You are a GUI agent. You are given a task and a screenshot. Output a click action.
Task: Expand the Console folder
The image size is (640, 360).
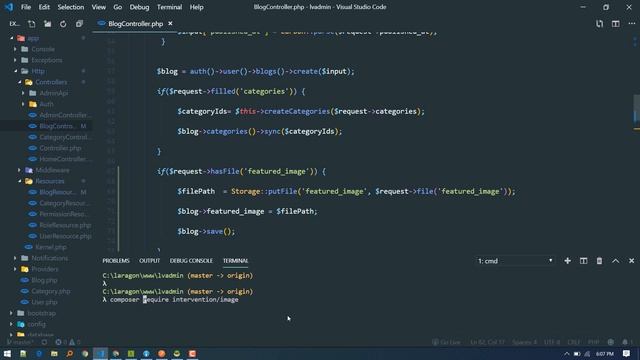(x=42, y=49)
